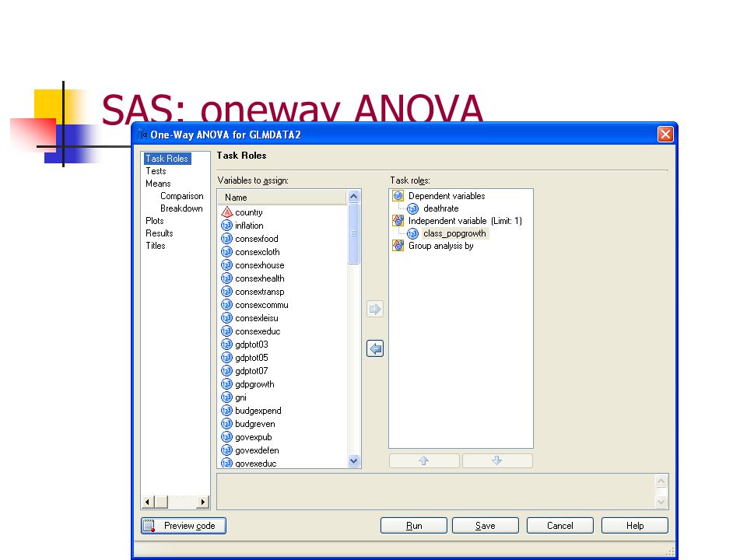Click navigation pane scroll right arrow

point(203,502)
